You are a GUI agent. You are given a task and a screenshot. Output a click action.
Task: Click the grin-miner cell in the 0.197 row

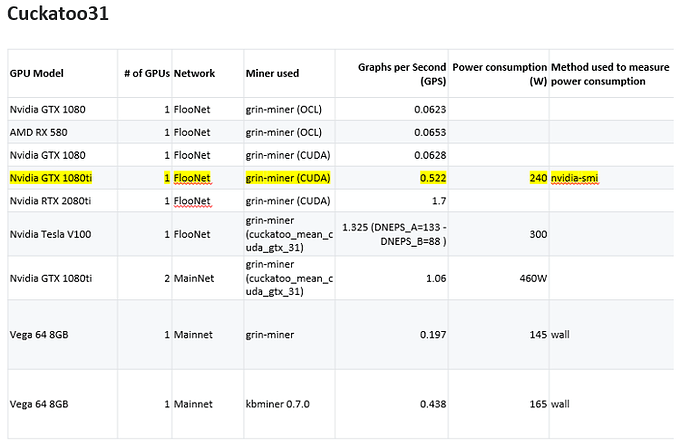coord(270,335)
